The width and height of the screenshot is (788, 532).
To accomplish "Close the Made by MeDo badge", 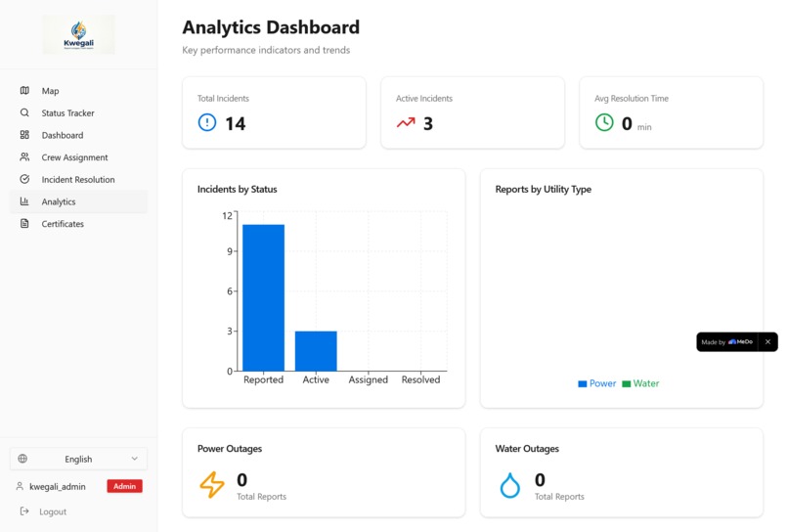I will [x=767, y=342].
